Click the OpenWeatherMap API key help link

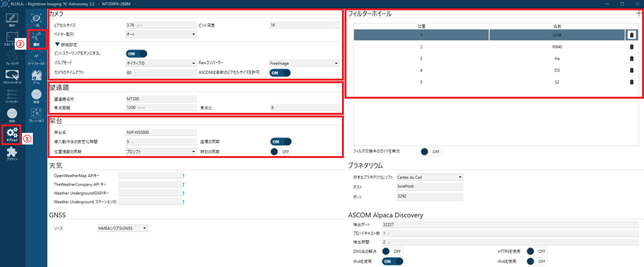[x=183, y=175]
